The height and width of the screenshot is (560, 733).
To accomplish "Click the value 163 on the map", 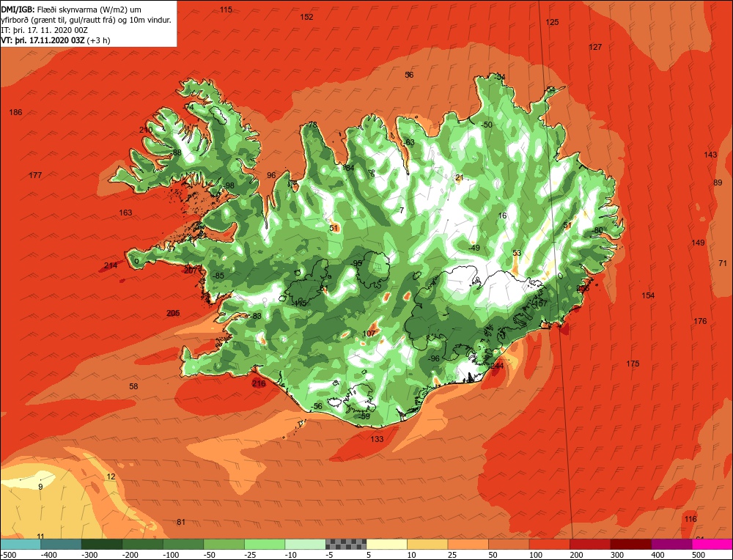I will point(125,213).
